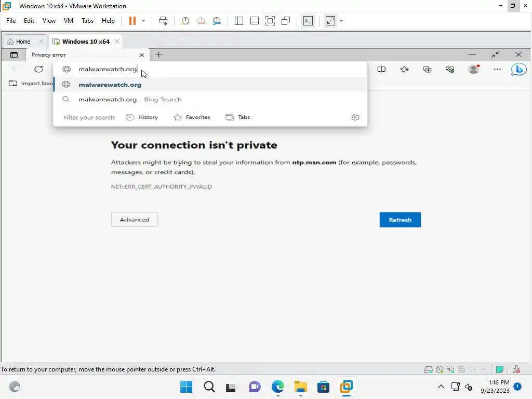532x399 pixels.
Task: Open the Edge Favorites list
Action: (x=404, y=69)
